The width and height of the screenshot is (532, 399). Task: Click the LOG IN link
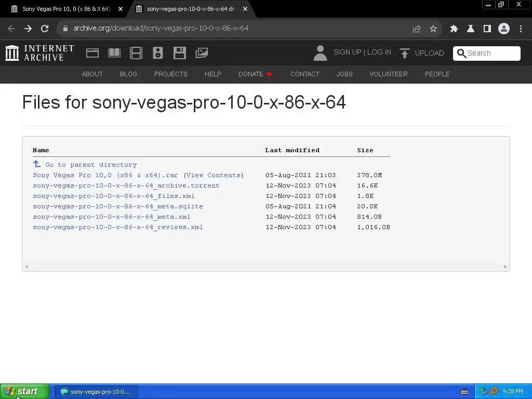[379, 52]
